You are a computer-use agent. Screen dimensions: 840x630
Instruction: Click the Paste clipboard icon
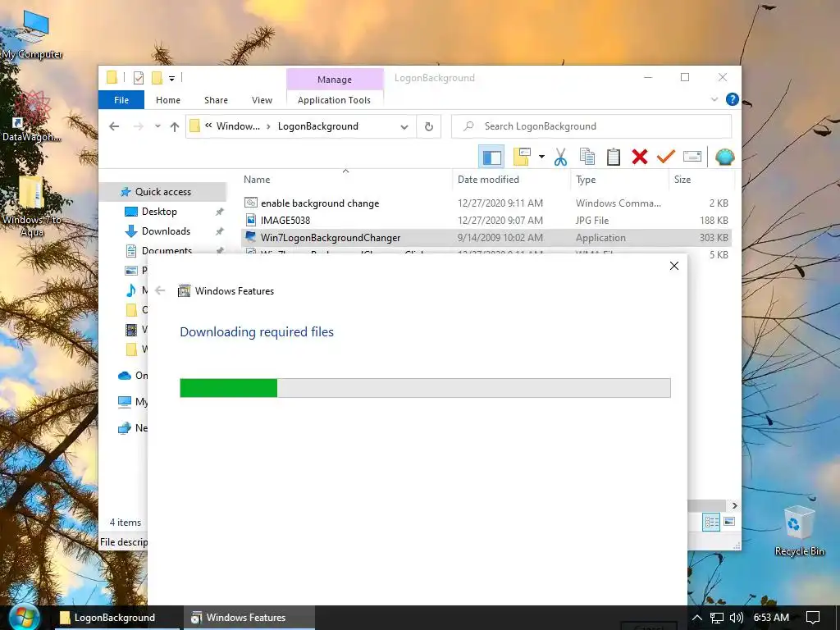tap(614, 157)
